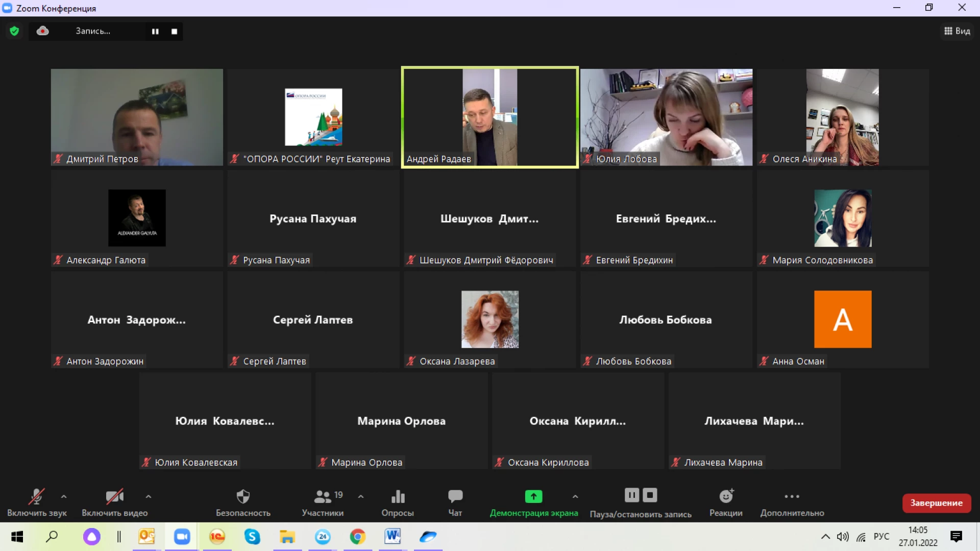The height and width of the screenshot is (551, 980).
Task: Click the cloud recording indicator icon
Action: coord(43,31)
